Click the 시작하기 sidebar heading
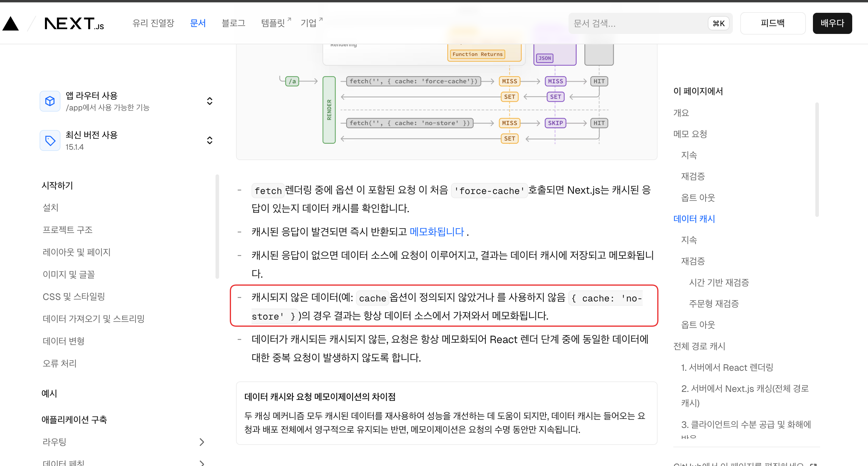 [57, 185]
